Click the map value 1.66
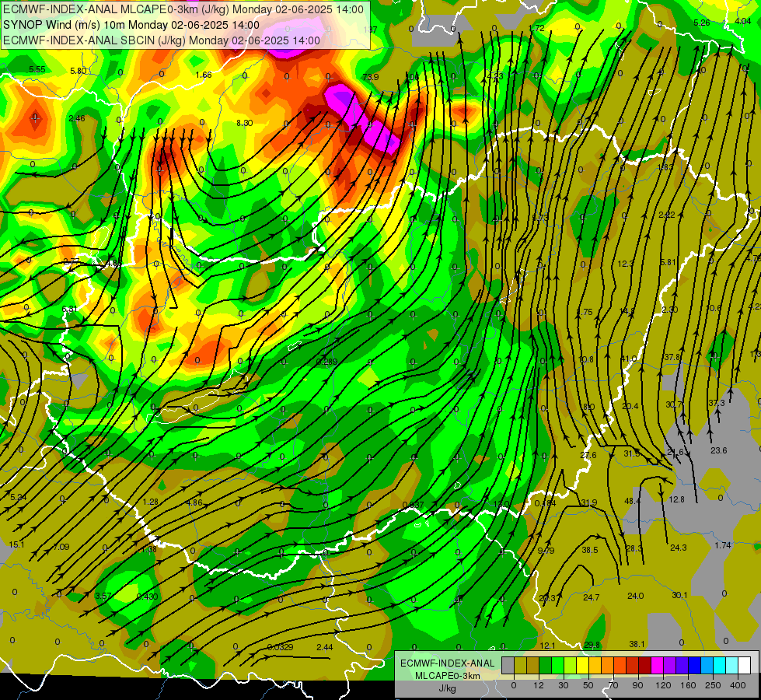 (x=204, y=75)
